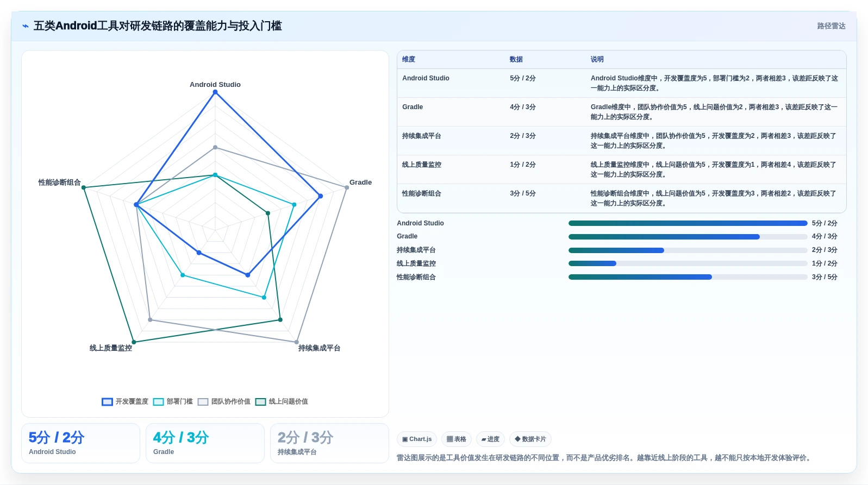Click 3分 / 5分 value in table
Screen dimensions: 868x485
(523, 193)
